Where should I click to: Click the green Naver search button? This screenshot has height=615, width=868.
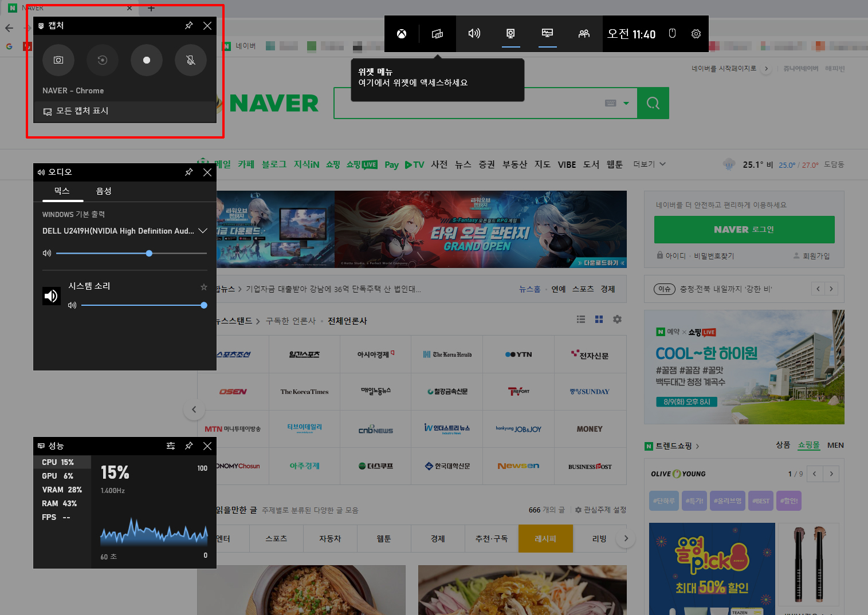(653, 103)
